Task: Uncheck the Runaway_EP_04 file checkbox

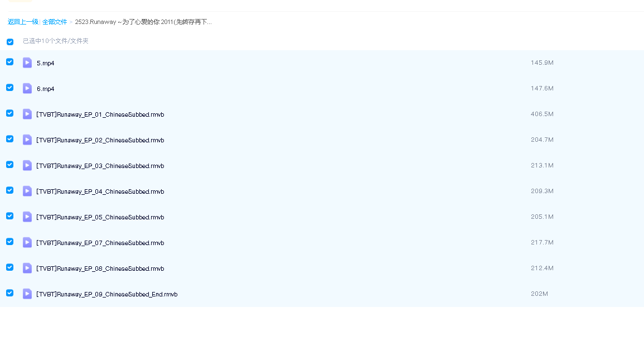Action: 10,190
